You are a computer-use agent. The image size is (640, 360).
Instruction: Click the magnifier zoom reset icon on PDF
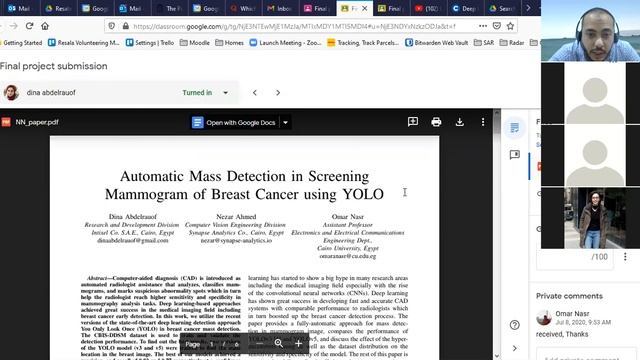tap(279, 344)
